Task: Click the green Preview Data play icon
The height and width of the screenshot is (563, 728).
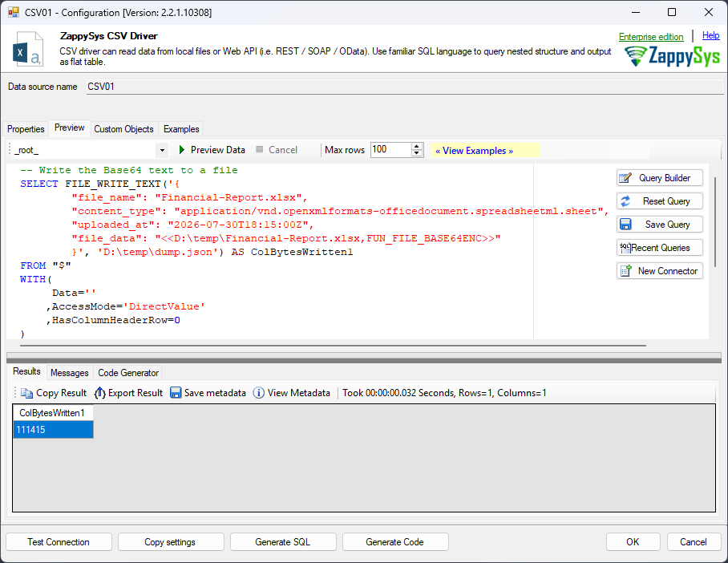Action: 182,150
